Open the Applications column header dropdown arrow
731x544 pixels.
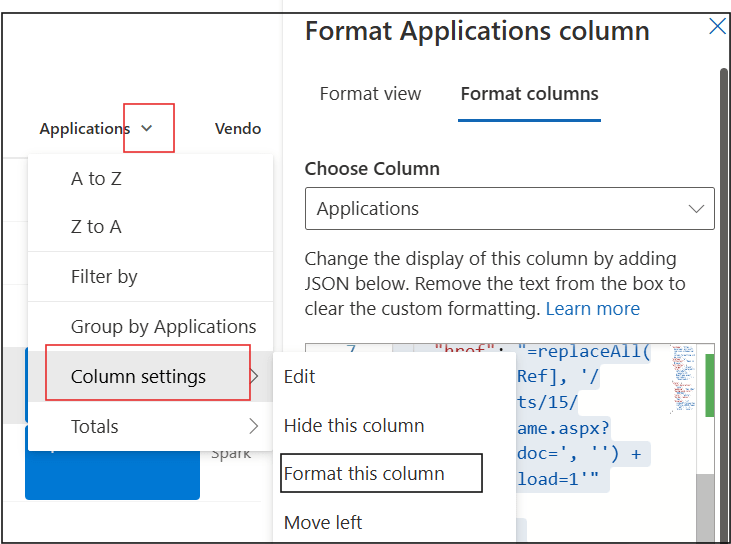click(147, 128)
